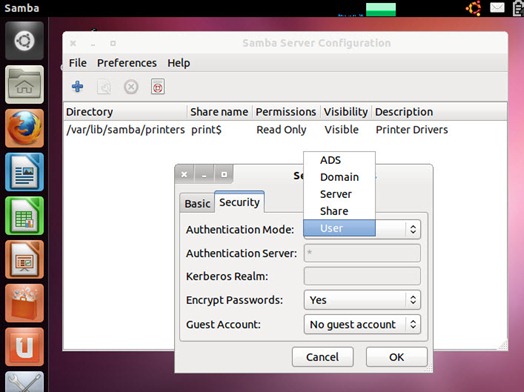Click the Authentication Server input field

[362, 253]
